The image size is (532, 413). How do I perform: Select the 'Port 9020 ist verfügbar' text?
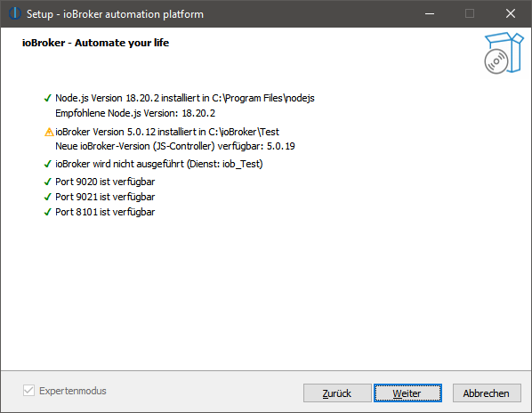[105, 182]
